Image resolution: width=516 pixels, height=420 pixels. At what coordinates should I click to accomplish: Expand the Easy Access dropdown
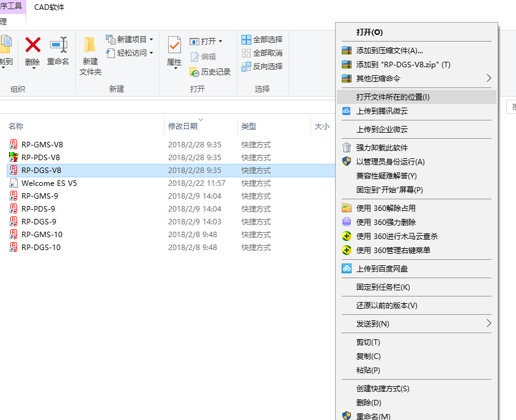click(x=151, y=53)
